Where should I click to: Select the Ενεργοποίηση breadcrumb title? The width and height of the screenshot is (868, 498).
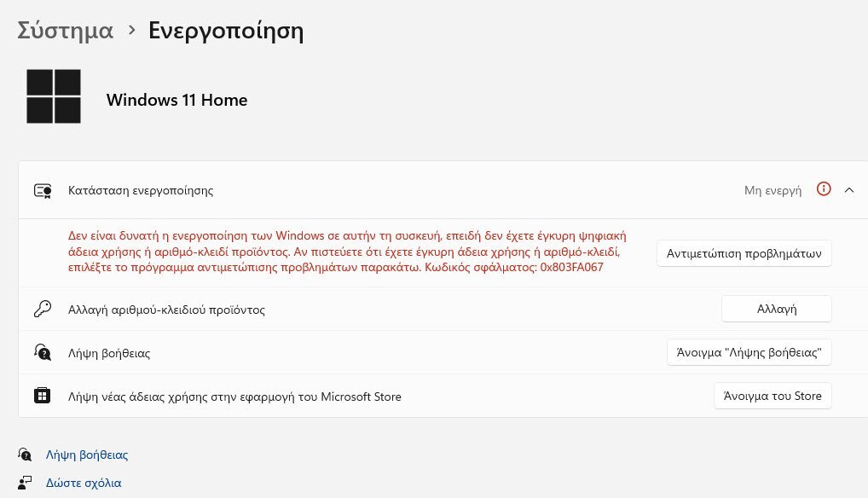click(226, 31)
